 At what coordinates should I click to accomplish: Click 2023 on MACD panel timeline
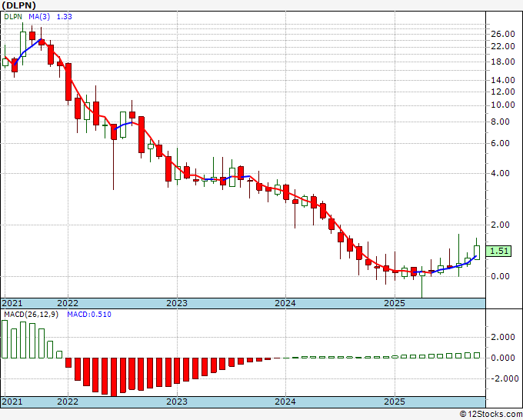tap(177, 402)
